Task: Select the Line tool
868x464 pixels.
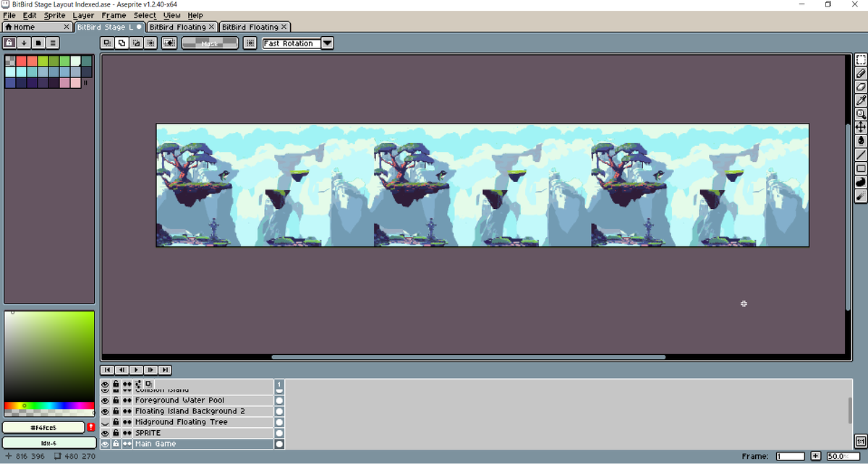Action: 861,155
